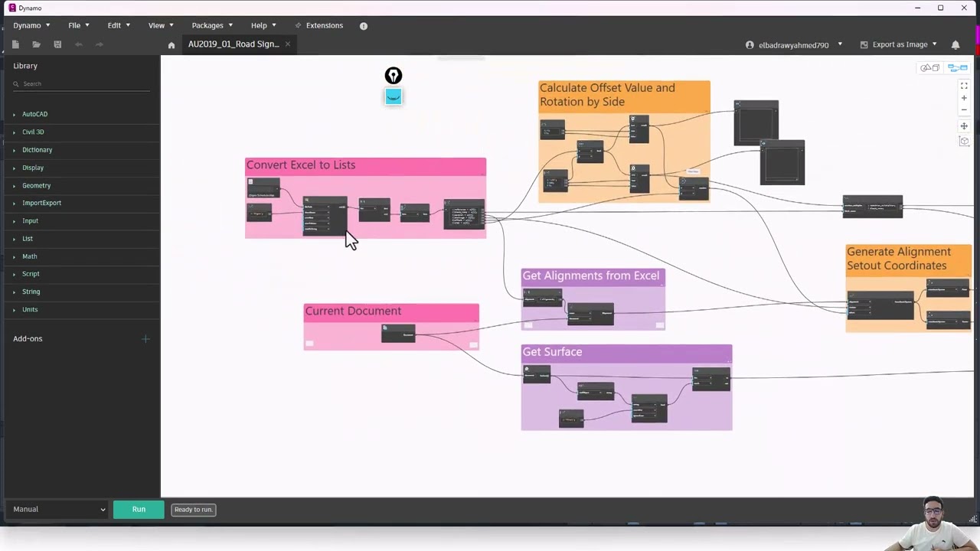This screenshot has height=551, width=980.
Task: Select the Convert Excel to Lists group title
Action: 301,165
